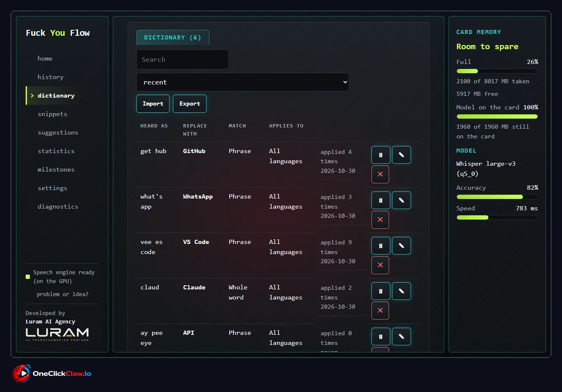The image size is (562, 392).
Task: Click the 'GitHub' replacement text
Action: coord(194,151)
